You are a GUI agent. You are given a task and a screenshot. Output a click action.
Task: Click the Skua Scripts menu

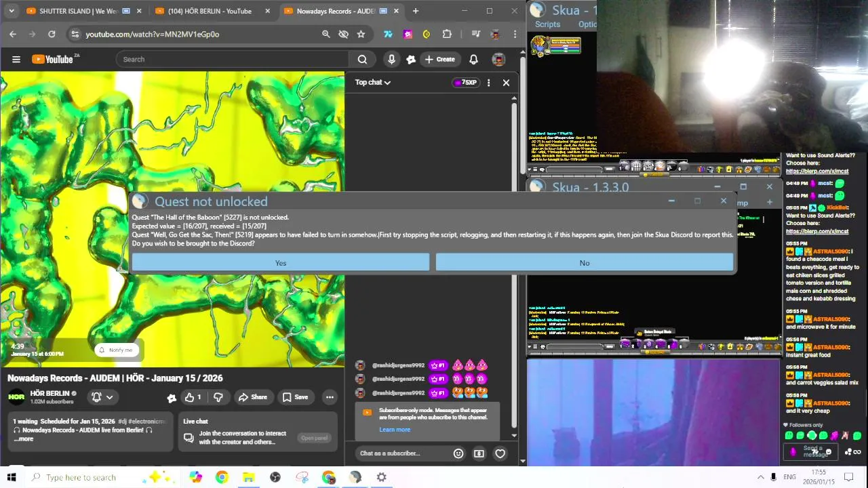point(547,24)
